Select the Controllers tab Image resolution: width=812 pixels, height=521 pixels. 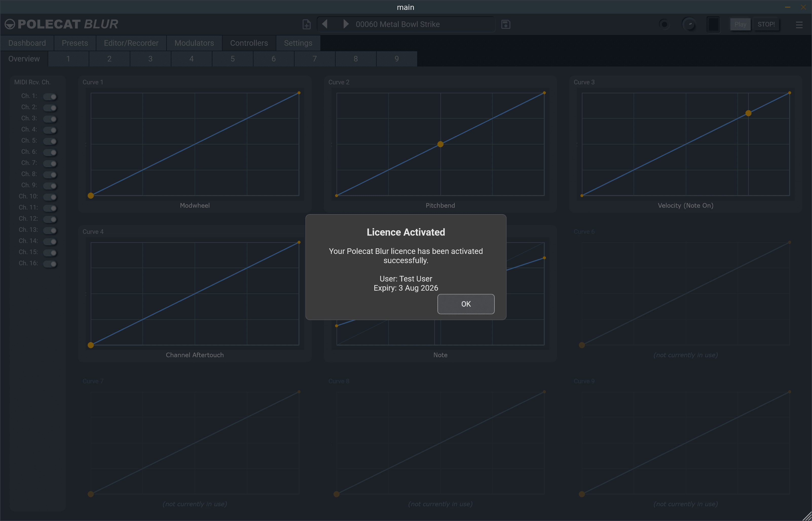tap(249, 43)
